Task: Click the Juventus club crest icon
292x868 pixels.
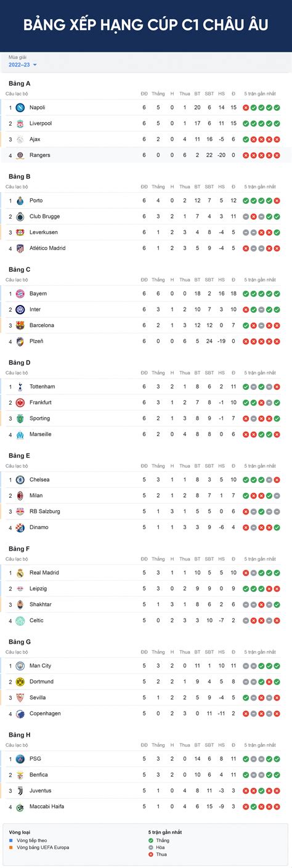Action: (20, 790)
